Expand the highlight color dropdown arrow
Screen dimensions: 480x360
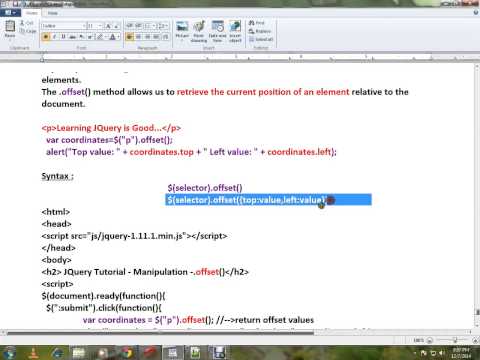[x=106, y=37]
